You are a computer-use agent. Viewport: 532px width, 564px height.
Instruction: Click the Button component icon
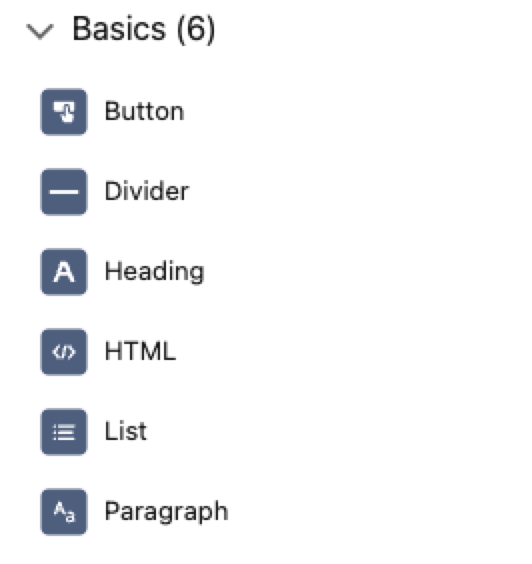click(x=64, y=112)
